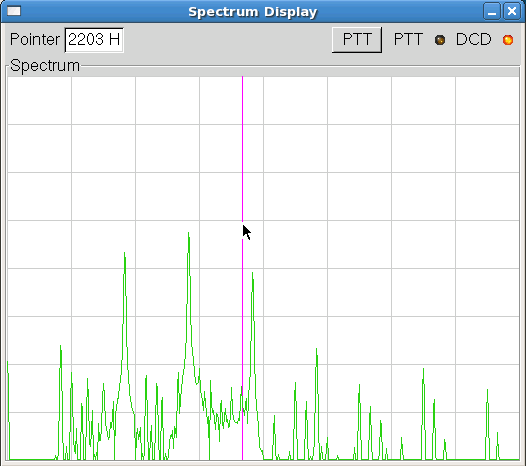Click the PTT label beside indicator
This screenshot has width=526, height=466.
408,40
